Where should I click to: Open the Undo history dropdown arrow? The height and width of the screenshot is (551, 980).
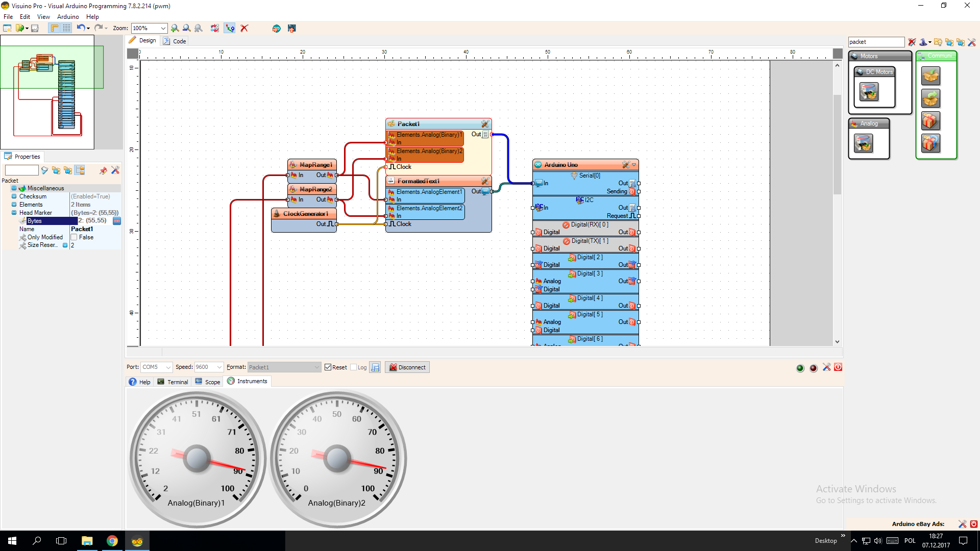[88, 29]
